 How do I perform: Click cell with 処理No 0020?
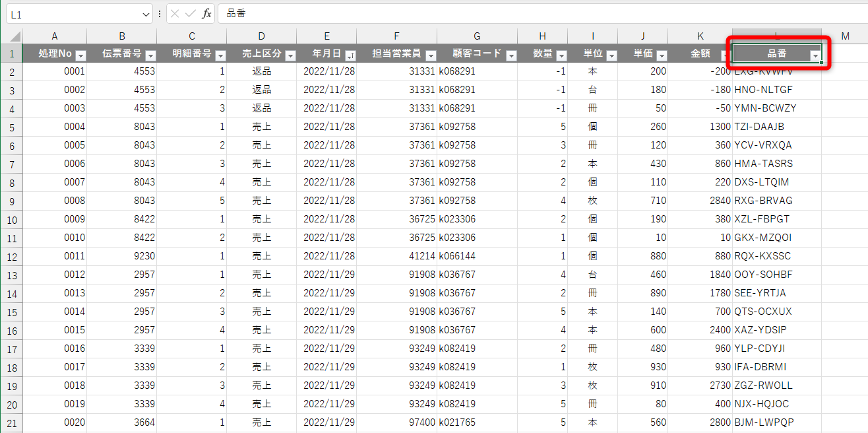coord(55,422)
